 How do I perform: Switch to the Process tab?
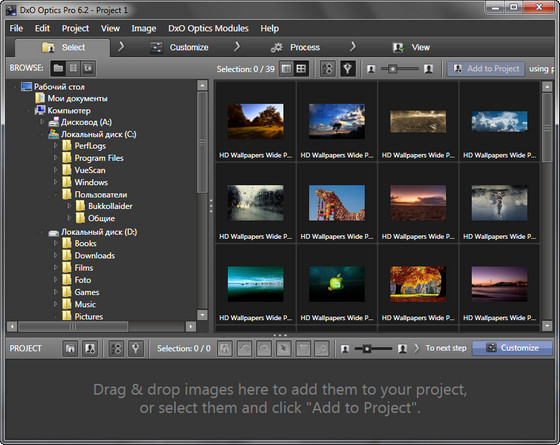pos(295,48)
